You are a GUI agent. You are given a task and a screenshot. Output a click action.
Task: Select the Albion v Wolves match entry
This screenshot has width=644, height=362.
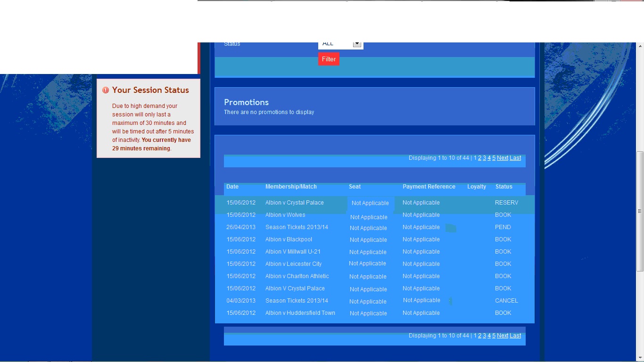pos(285,215)
